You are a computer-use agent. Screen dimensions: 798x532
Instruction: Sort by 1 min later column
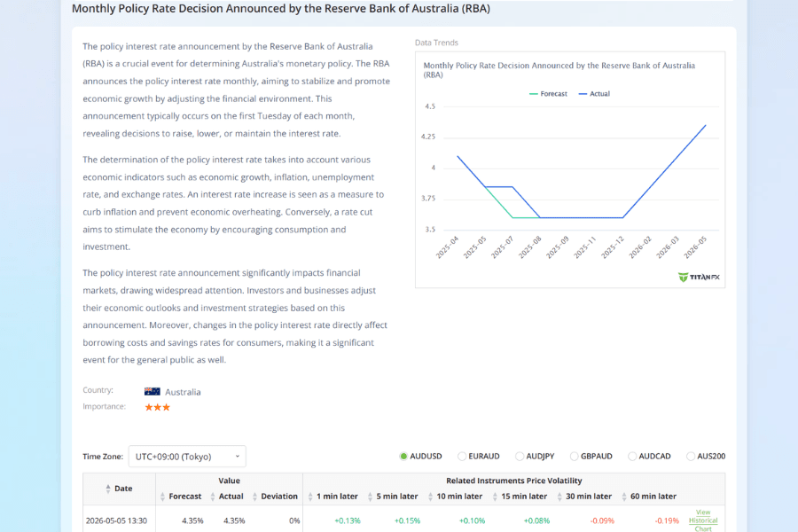pyautogui.click(x=310, y=497)
